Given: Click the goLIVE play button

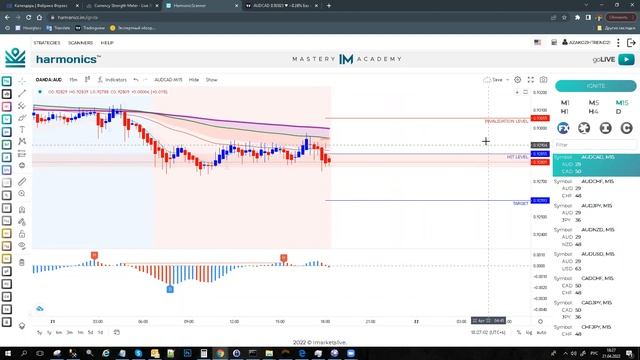Looking at the screenshot, I should pyautogui.click(x=626, y=60).
